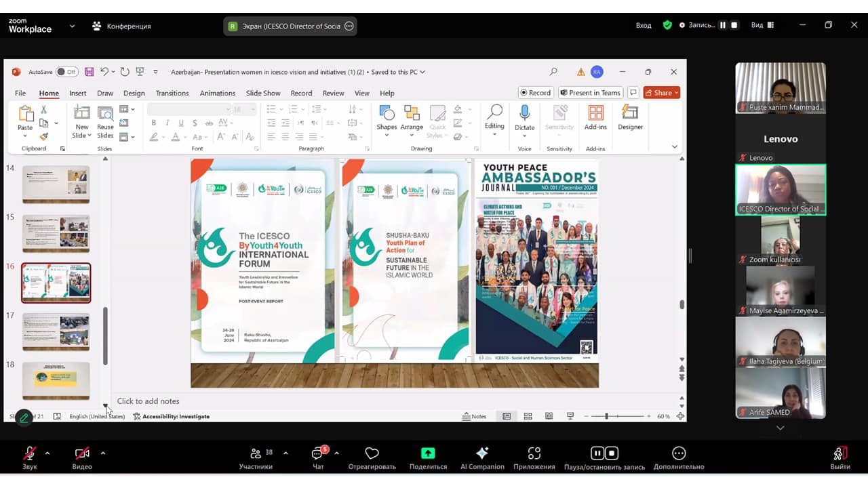Unmute microphone with Звук button
Image resolution: width=868 pixels, height=488 pixels.
(x=30, y=458)
